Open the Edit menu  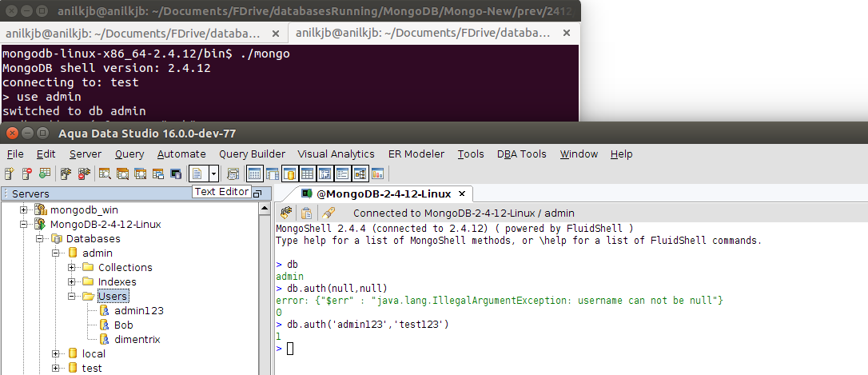46,154
